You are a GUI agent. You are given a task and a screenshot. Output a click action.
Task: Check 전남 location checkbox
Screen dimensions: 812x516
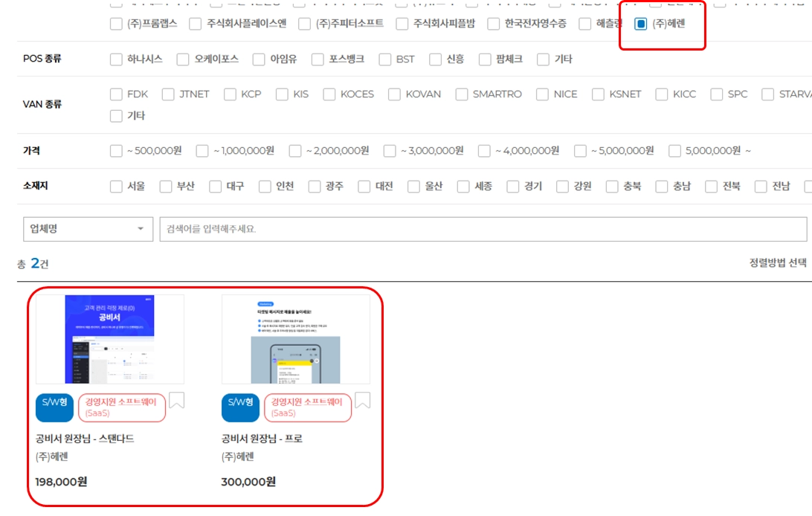[761, 187]
